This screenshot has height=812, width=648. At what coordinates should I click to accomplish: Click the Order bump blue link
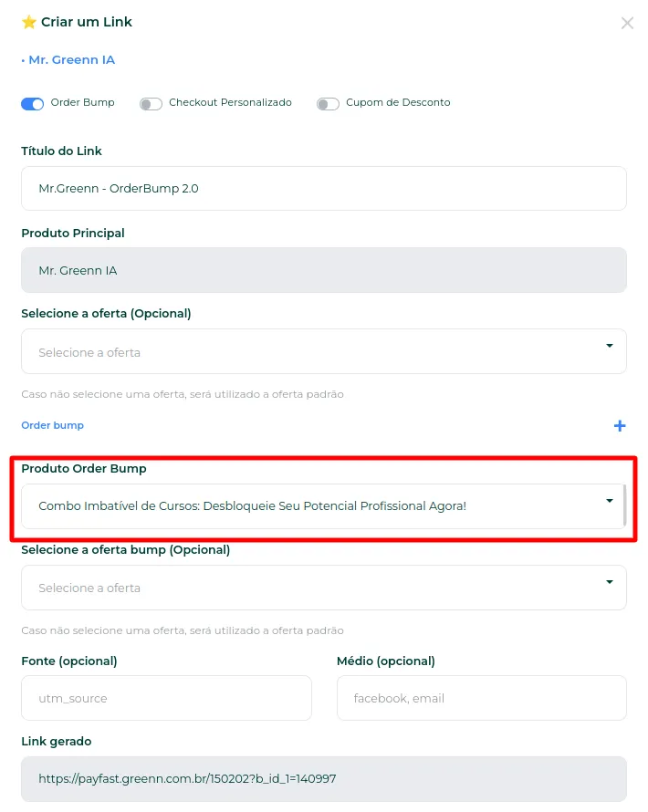point(52,425)
